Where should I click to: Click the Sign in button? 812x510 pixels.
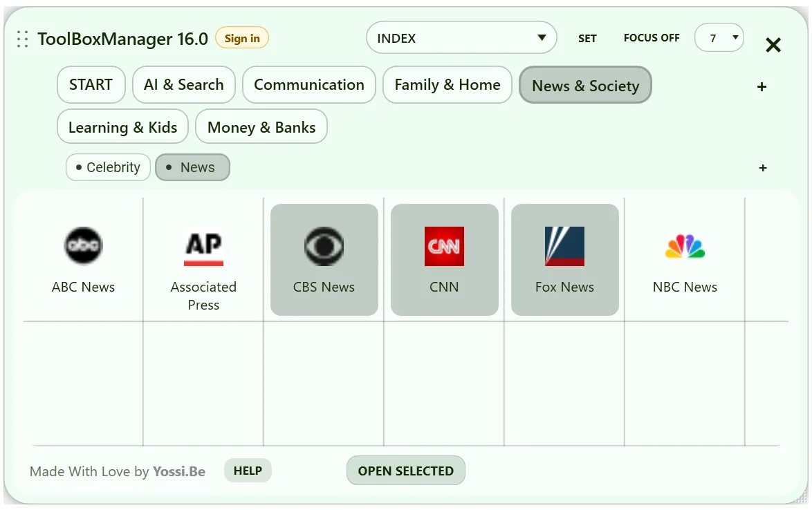[242, 38]
